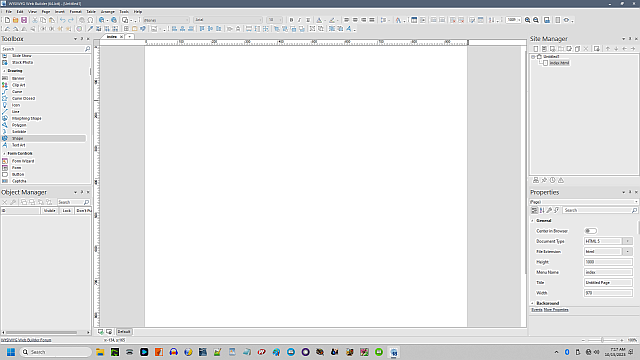Image resolution: width=640 pixels, height=360 pixels.
Task: Select index.html in Site Manager
Action: pos(559,63)
